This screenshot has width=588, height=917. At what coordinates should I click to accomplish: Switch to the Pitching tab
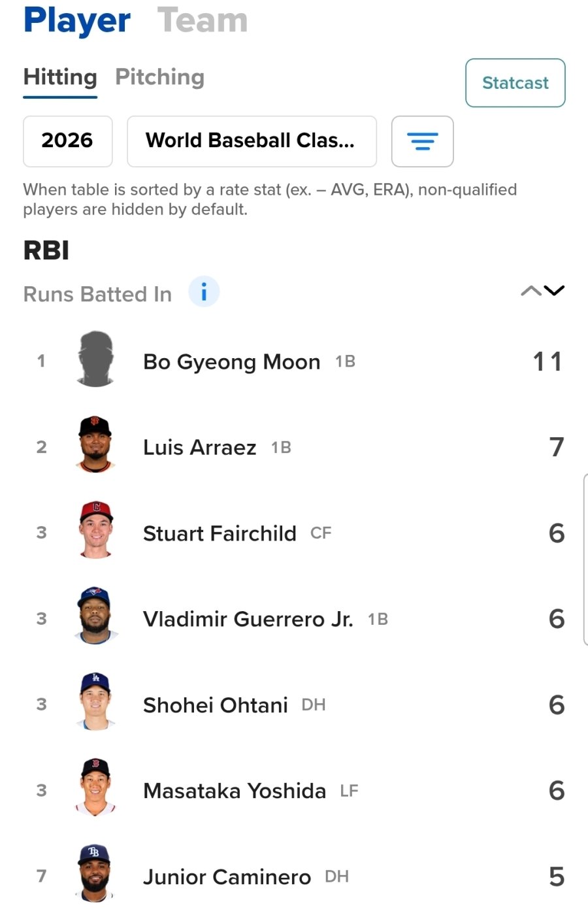pyautogui.click(x=159, y=77)
